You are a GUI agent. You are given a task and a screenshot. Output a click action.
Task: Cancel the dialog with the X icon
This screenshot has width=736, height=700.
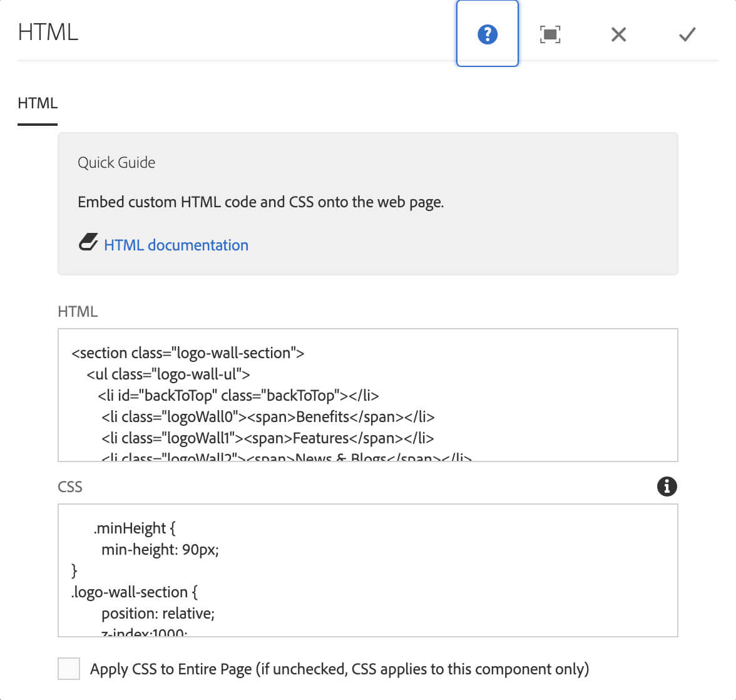click(x=618, y=34)
